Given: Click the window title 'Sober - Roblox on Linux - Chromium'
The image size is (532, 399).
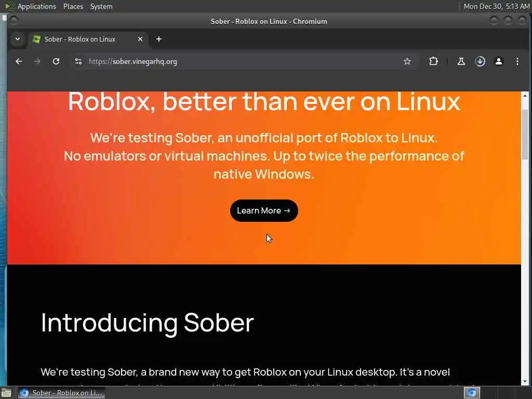Looking at the screenshot, I should (x=269, y=21).
